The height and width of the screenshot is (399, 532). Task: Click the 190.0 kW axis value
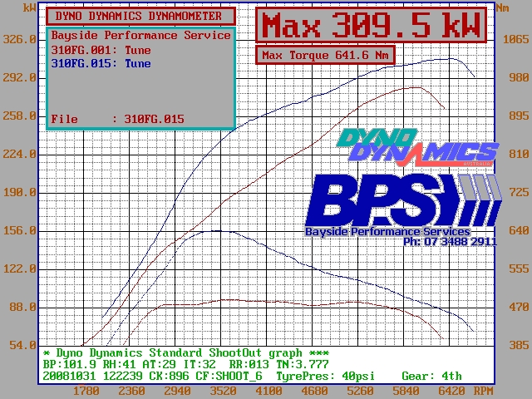(20, 192)
